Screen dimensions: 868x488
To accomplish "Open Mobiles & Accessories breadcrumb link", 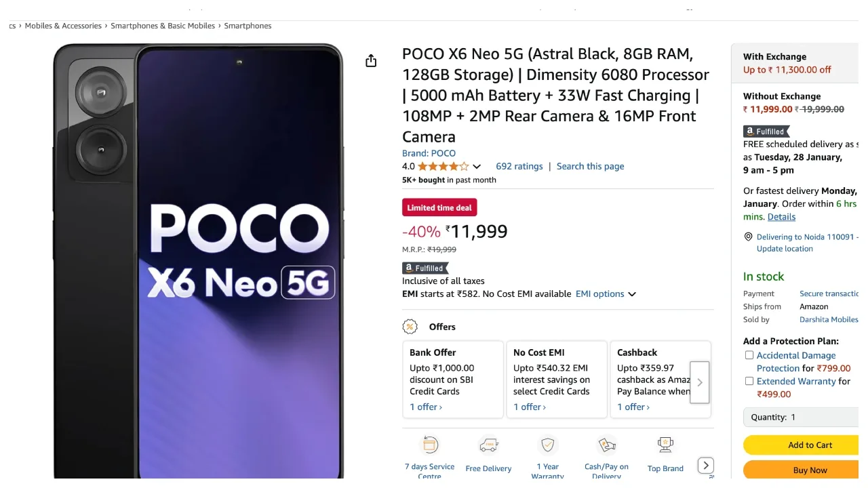I will 63,26.
